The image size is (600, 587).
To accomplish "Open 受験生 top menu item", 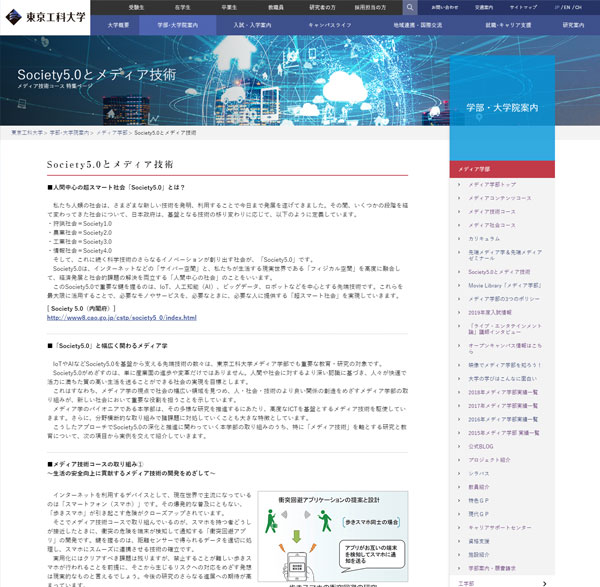I will [136, 7].
